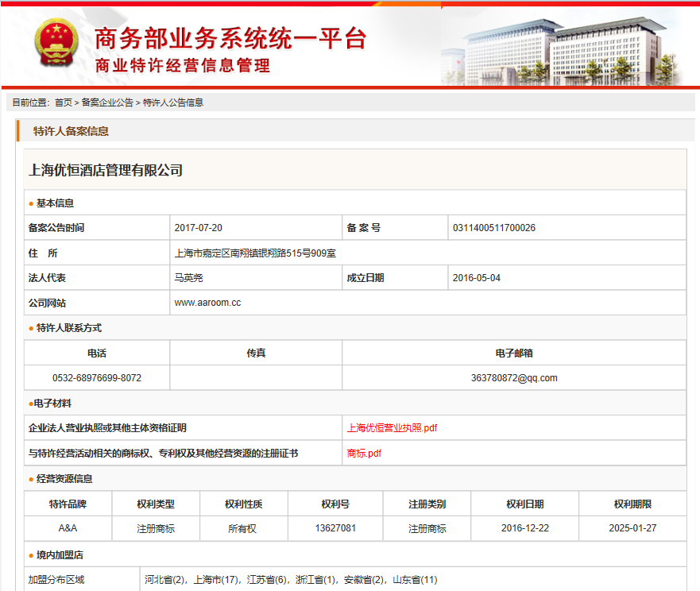Click the 权利号 column header
Image resolution: width=700 pixels, height=591 pixels.
click(335, 504)
